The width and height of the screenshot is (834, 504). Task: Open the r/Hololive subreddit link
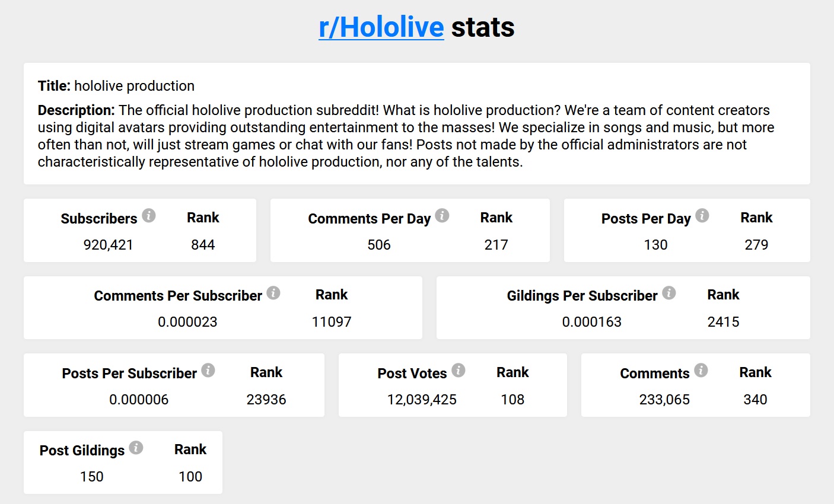[381, 27]
